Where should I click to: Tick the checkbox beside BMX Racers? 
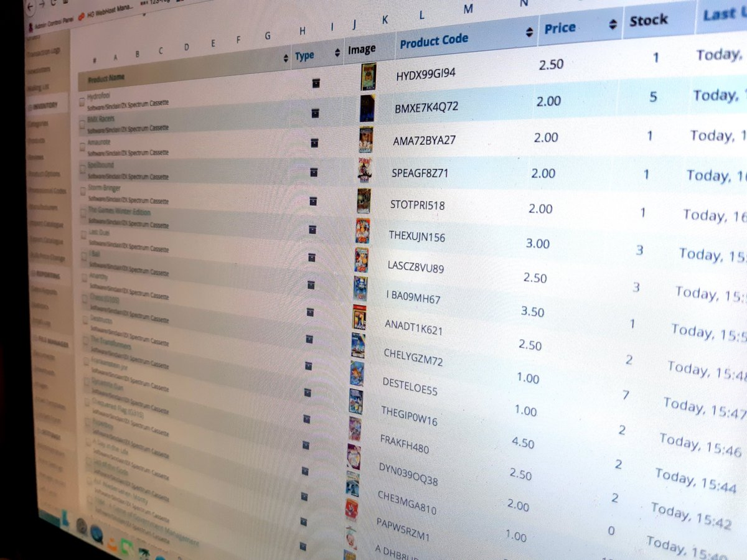click(83, 125)
